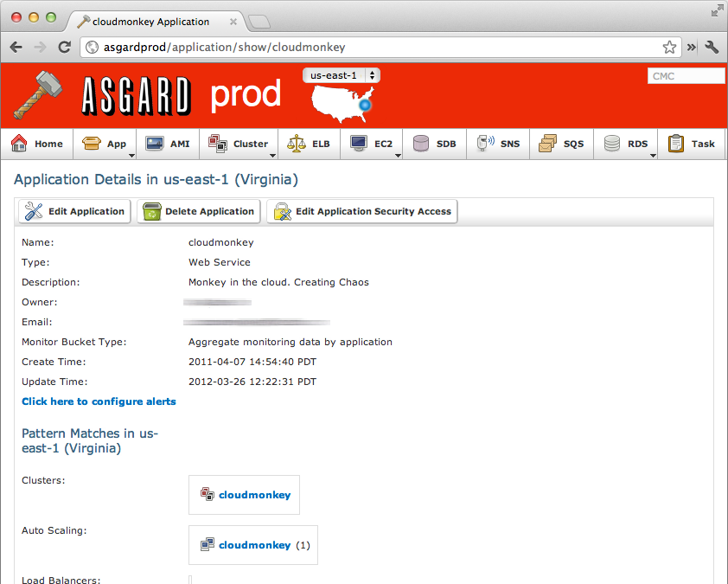
Task: Click the ELB balance scales icon
Action: (297, 143)
